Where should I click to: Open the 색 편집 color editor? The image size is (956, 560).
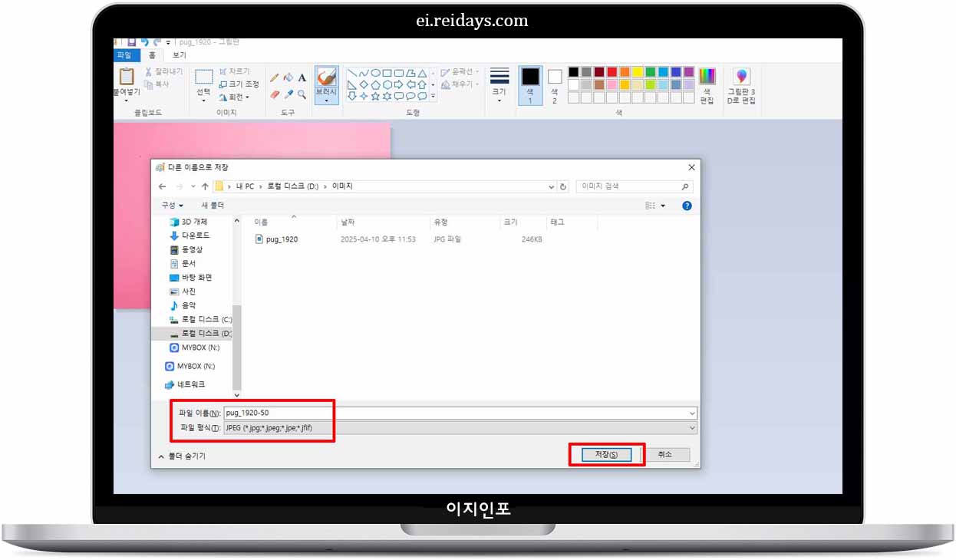pos(706,84)
